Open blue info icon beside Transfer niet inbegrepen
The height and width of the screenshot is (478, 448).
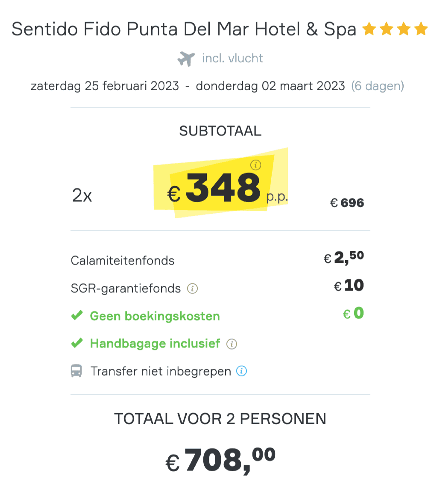click(x=241, y=371)
